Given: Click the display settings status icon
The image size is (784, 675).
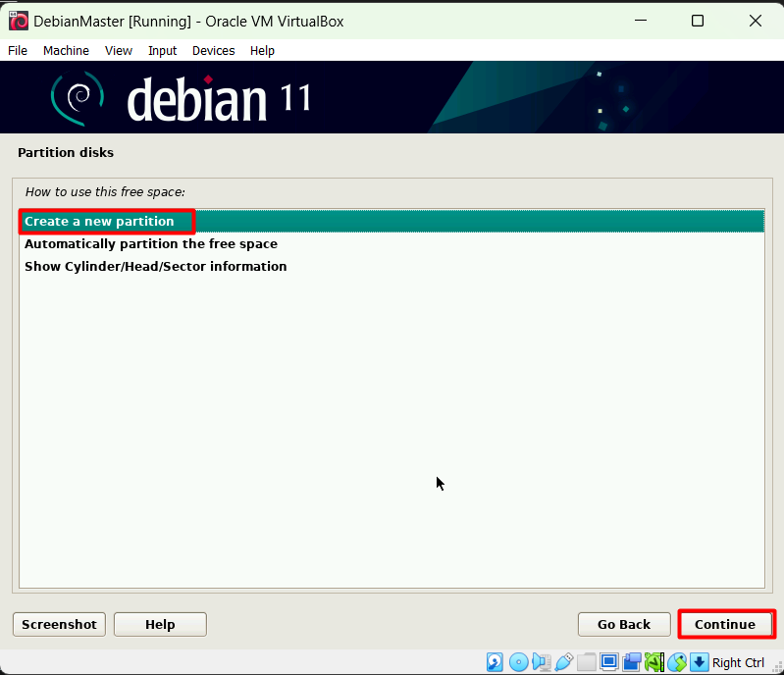Looking at the screenshot, I should click(x=609, y=662).
